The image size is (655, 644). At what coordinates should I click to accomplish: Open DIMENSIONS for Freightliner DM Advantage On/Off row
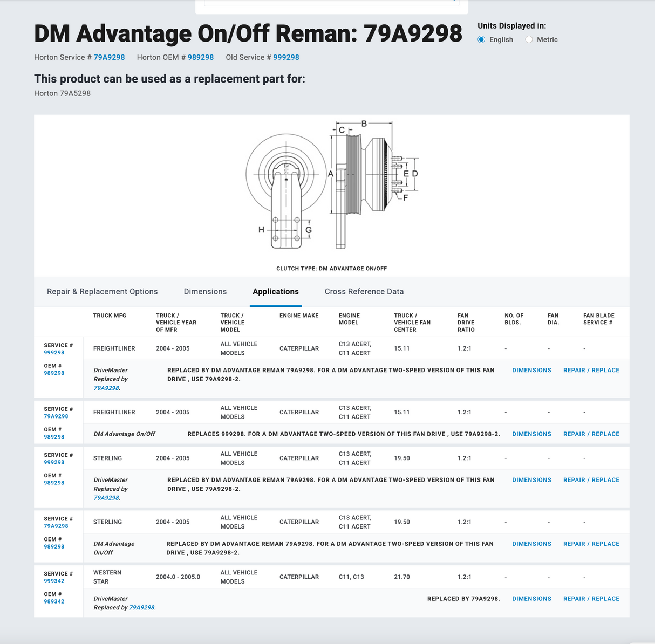pyautogui.click(x=531, y=434)
